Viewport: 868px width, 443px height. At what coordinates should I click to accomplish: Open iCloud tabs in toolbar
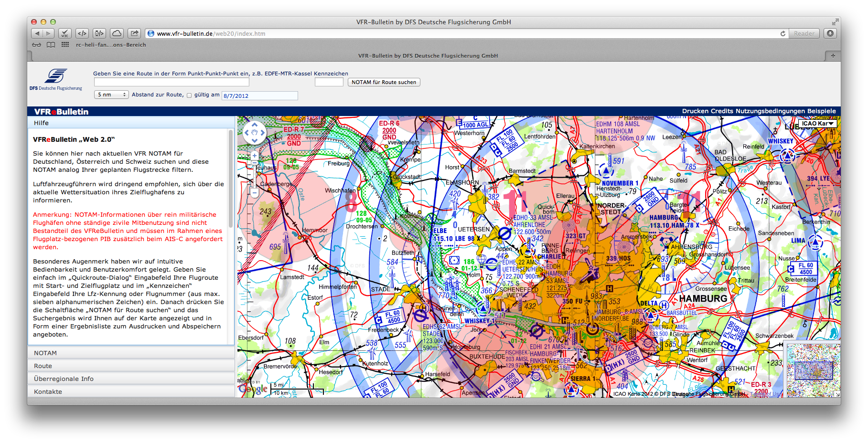(x=117, y=33)
